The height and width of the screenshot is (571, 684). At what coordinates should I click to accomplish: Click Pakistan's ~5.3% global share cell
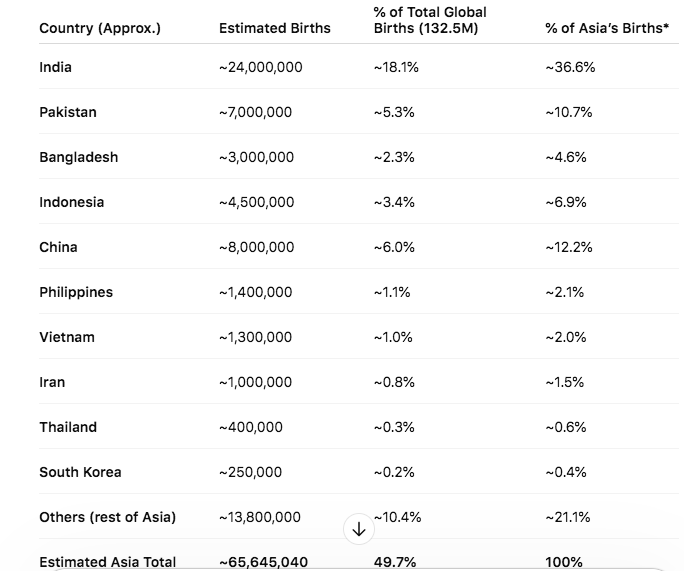click(x=394, y=112)
